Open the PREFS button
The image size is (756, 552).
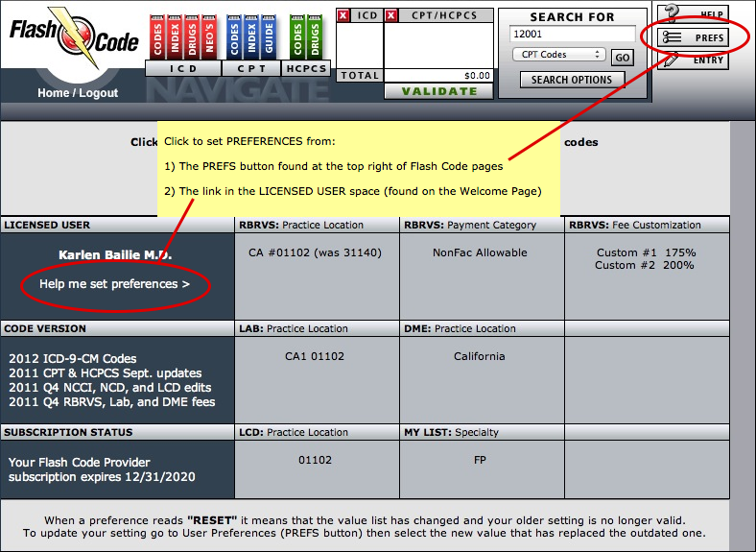693,37
